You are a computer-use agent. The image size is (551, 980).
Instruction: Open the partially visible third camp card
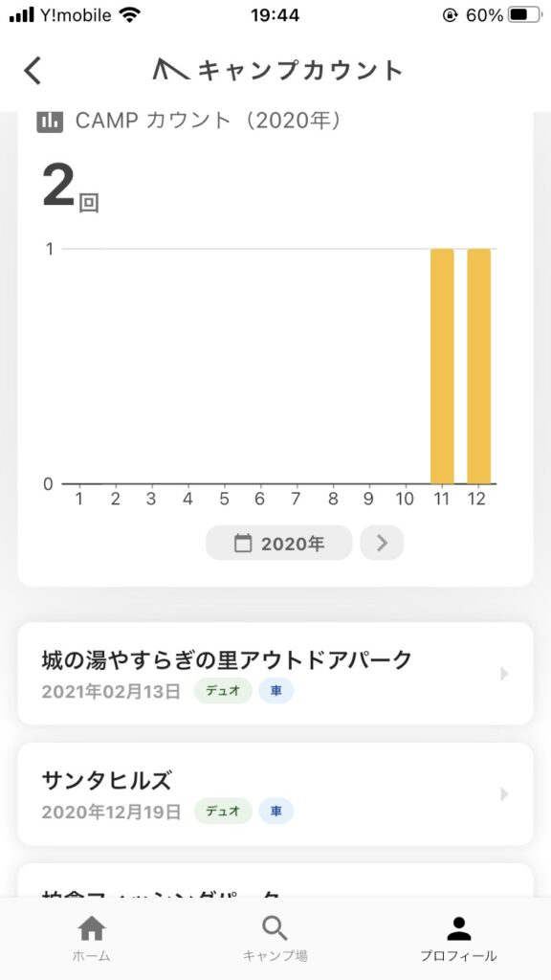point(275,880)
